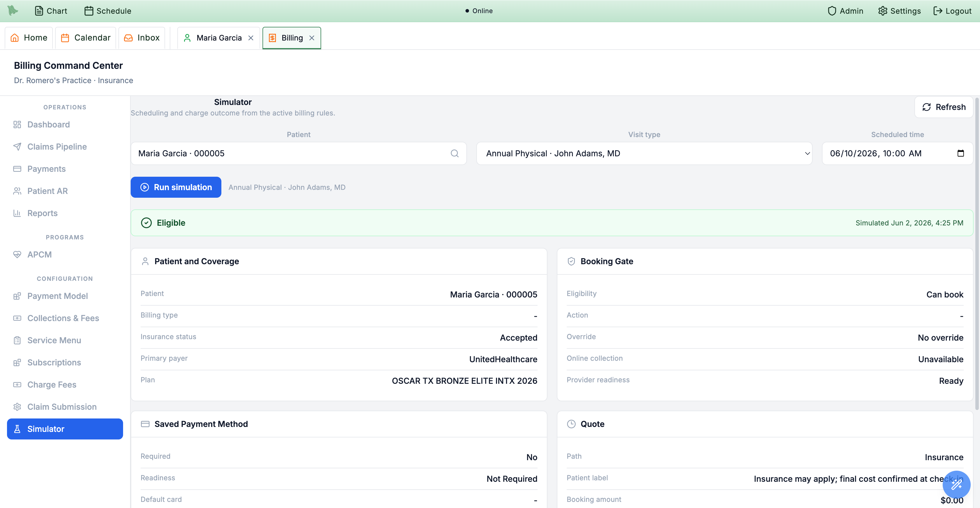Open Payments in the sidebar
The image size is (980, 508).
[x=65, y=169]
